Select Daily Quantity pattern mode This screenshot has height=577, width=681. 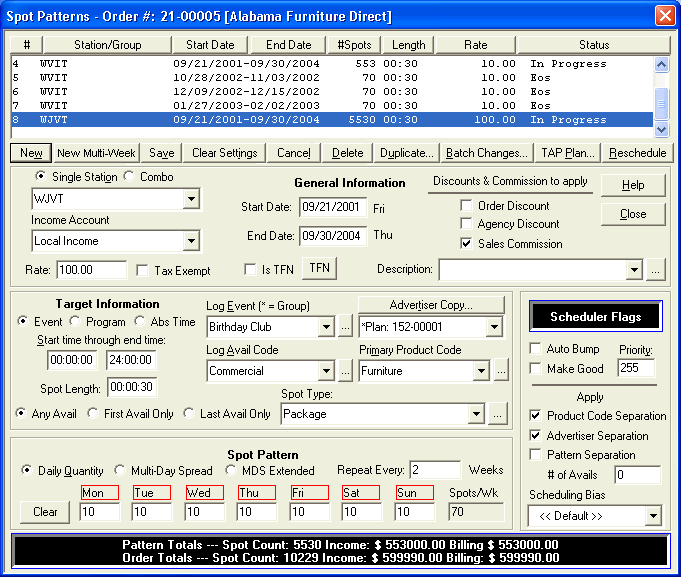point(27,470)
